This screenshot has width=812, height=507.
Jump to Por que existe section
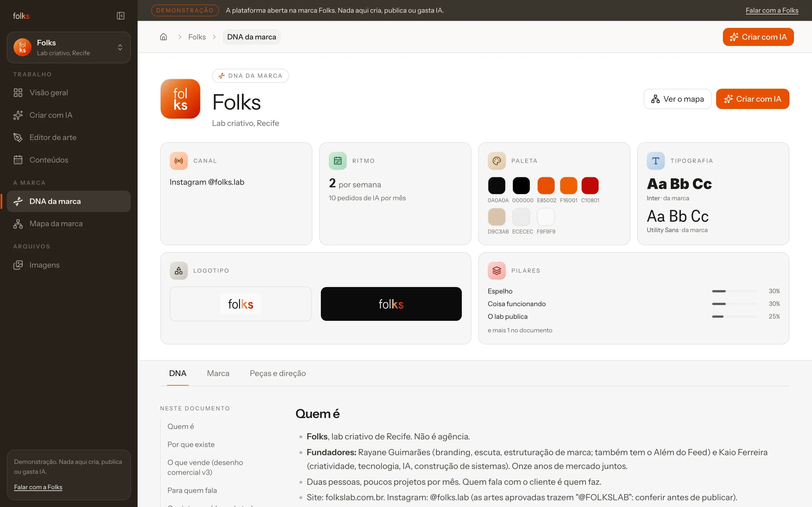191,444
